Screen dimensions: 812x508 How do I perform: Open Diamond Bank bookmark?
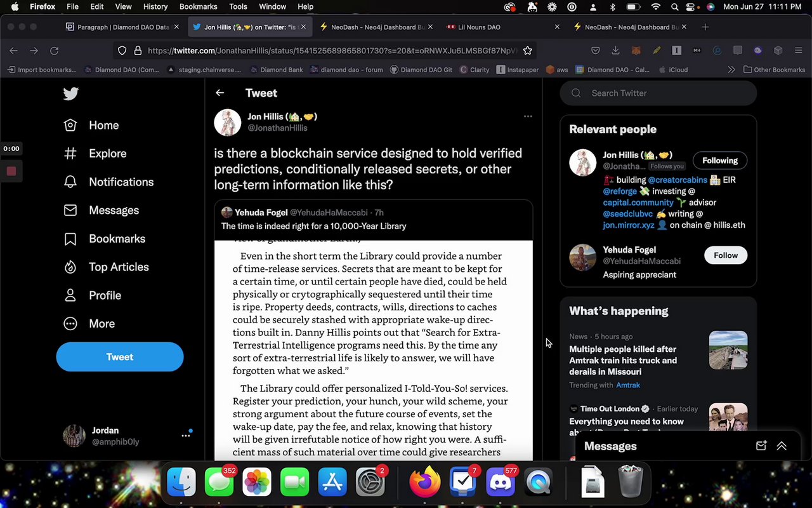[x=277, y=70]
